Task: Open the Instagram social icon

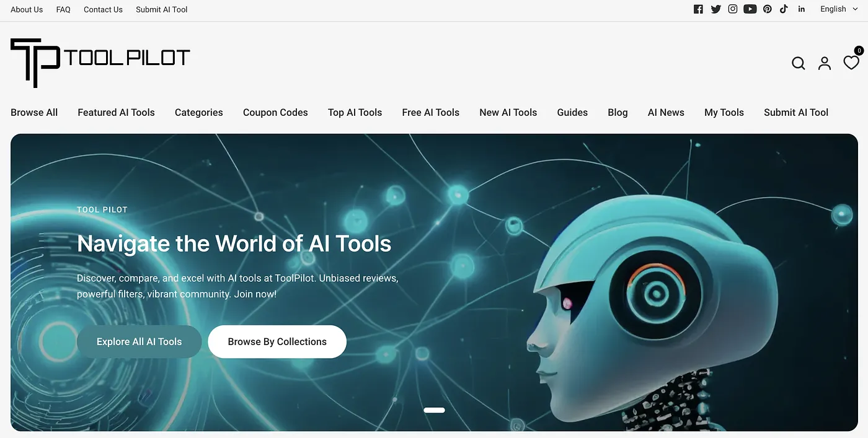Action: (x=733, y=9)
